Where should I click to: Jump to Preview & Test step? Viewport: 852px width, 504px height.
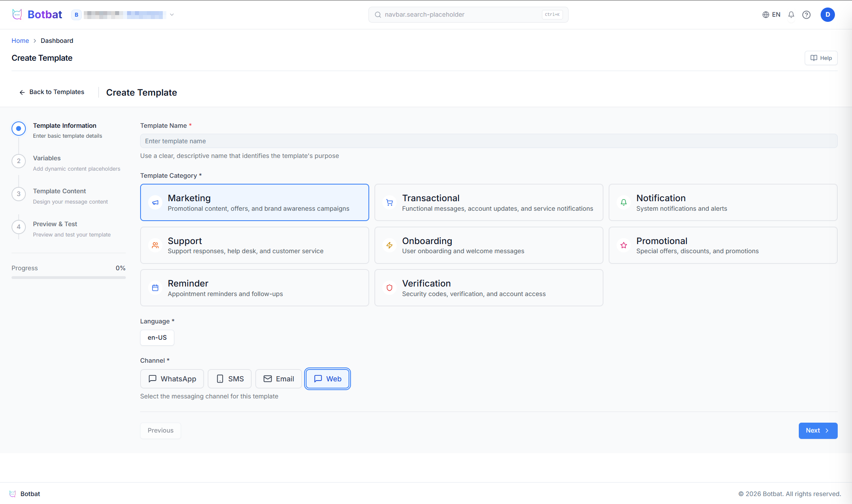point(55,224)
